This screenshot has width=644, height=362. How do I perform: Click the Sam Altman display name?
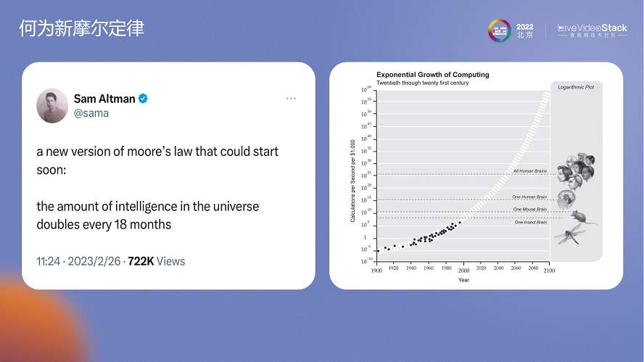[104, 98]
